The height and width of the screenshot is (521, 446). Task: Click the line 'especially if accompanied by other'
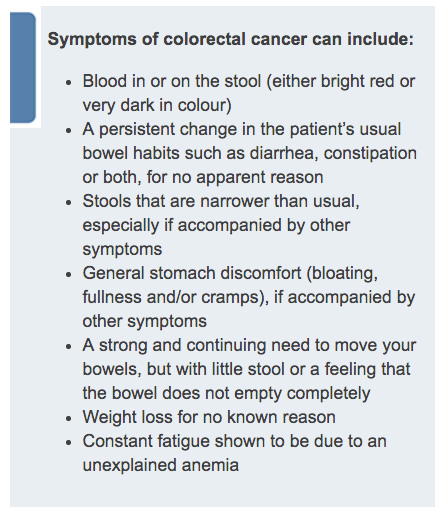pos(216,225)
